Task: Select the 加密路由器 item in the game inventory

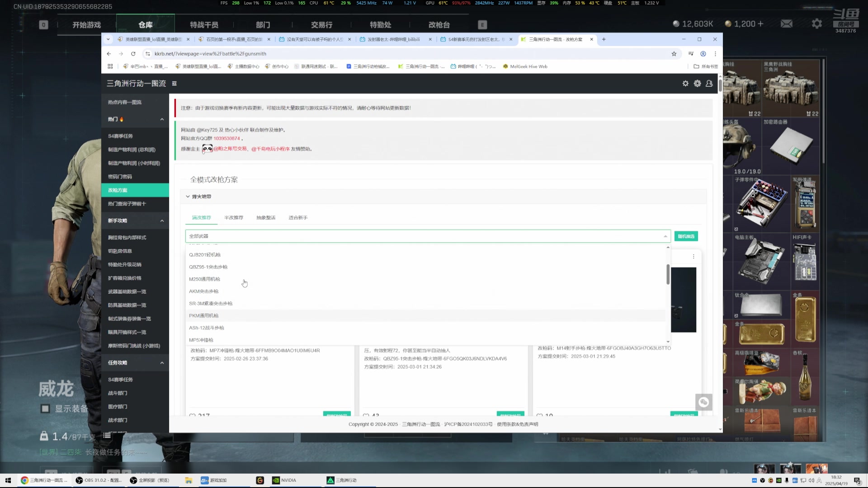Action: [x=790, y=146]
